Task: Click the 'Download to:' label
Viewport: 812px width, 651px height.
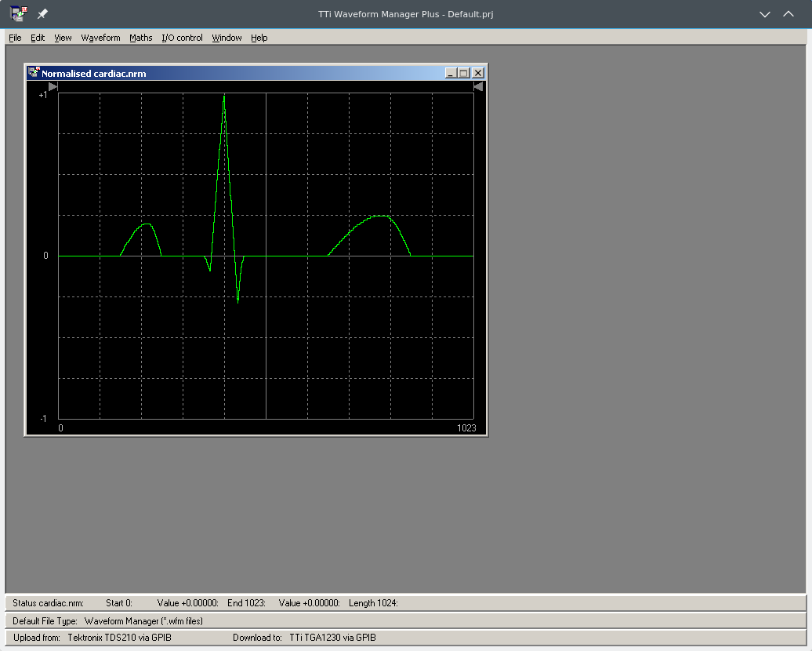Action: pyautogui.click(x=257, y=638)
